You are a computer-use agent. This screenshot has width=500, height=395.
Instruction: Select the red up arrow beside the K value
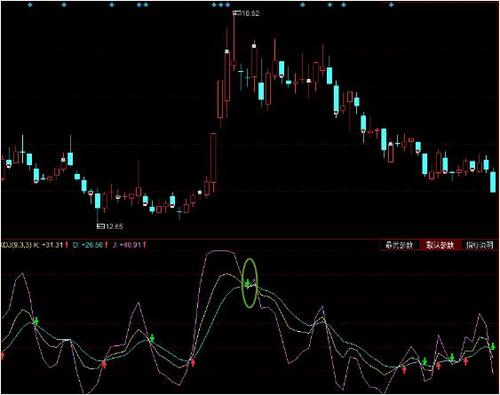(x=67, y=245)
